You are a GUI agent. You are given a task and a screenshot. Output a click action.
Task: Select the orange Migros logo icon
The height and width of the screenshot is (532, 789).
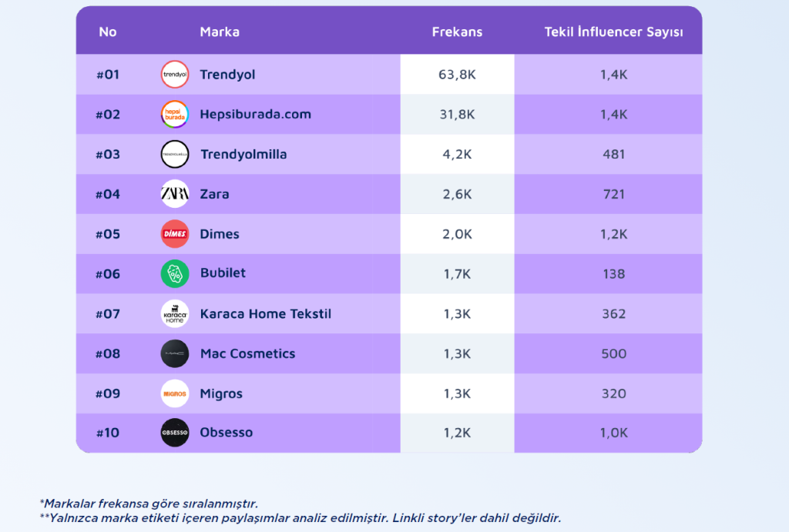175,393
